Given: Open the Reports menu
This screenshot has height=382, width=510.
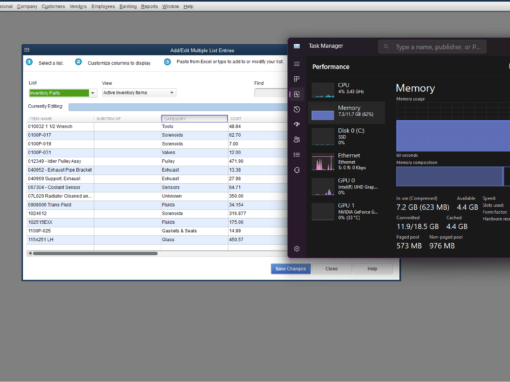Looking at the screenshot, I should click(x=149, y=6).
